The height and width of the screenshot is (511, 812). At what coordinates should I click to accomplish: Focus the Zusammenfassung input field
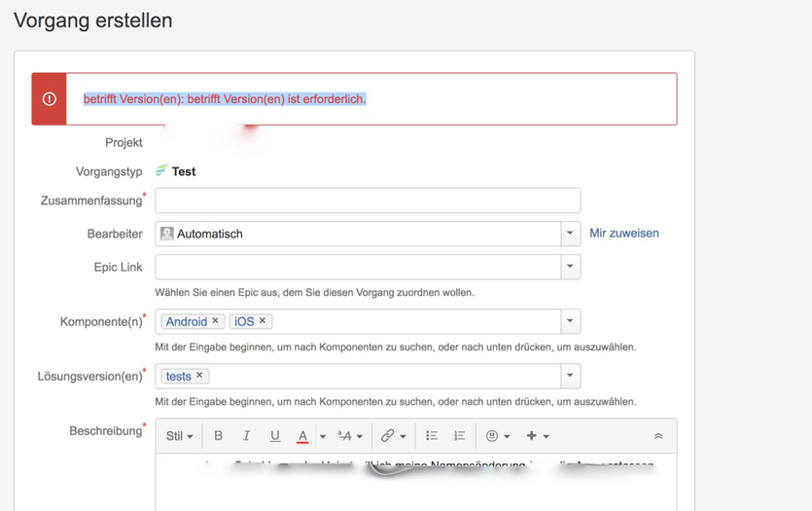(x=368, y=201)
